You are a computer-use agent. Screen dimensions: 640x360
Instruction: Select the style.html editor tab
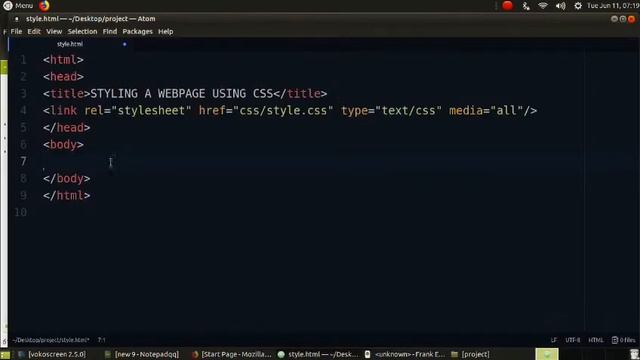tap(70, 44)
